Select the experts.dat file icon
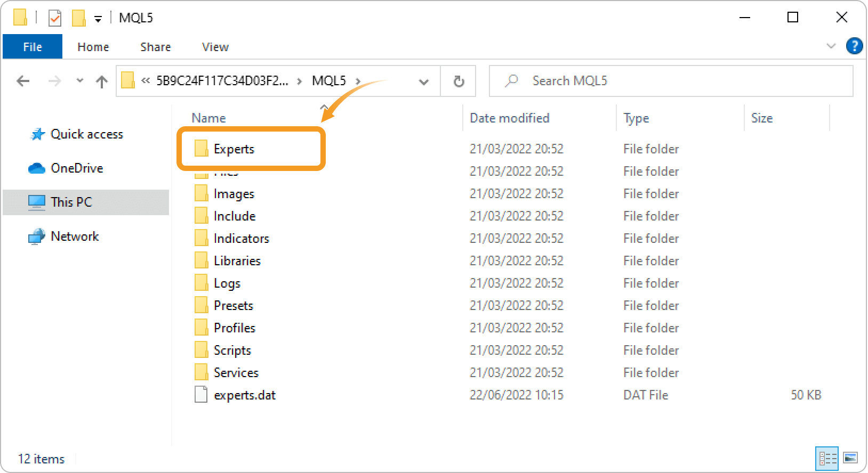 coord(201,395)
